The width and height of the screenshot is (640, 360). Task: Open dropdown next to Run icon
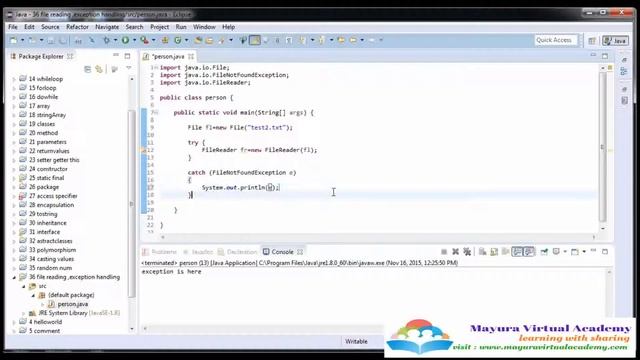click(x=134, y=40)
